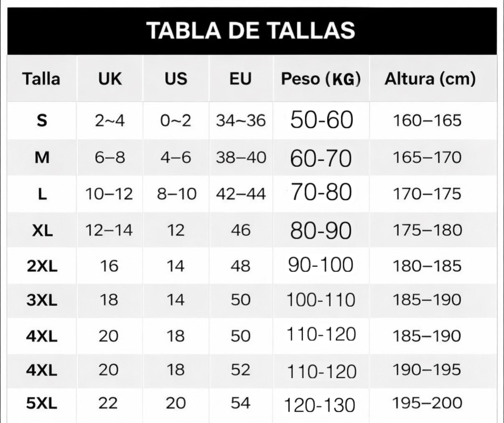Select the L size row label
Image resolution: width=504 pixels, height=423 pixels.
[x=42, y=194]
